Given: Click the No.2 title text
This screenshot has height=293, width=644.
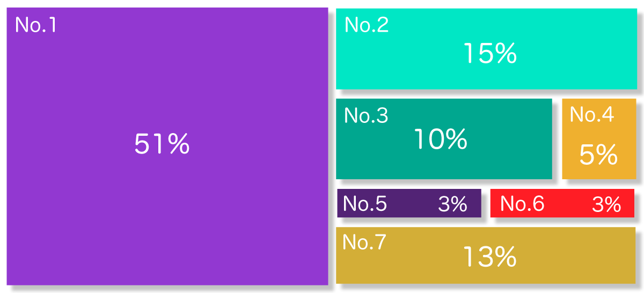Looking at the screenshot, I should click(367, 25).
